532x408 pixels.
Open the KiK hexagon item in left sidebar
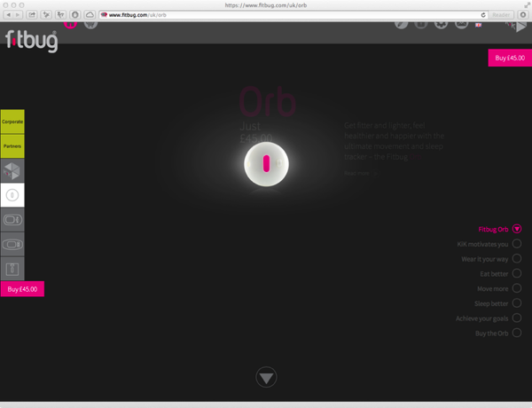[12, 170]
